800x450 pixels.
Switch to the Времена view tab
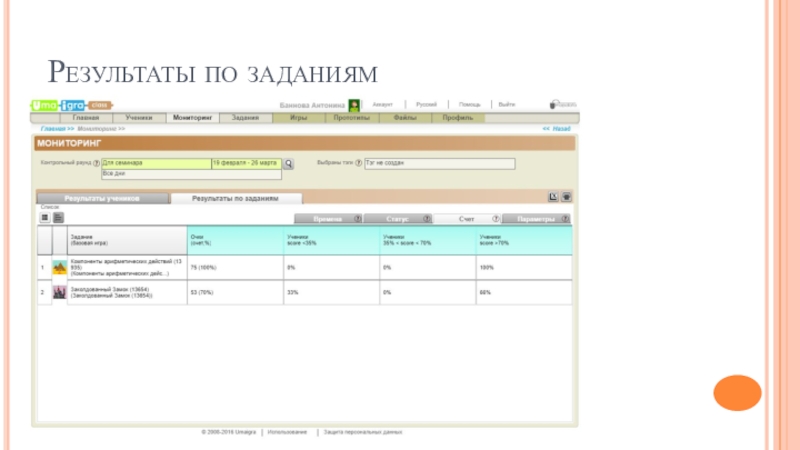[x=328, y=219]
